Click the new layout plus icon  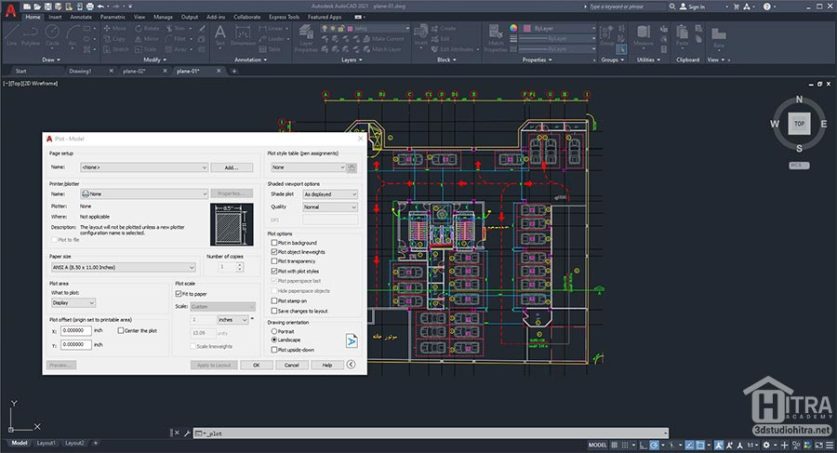96,443
